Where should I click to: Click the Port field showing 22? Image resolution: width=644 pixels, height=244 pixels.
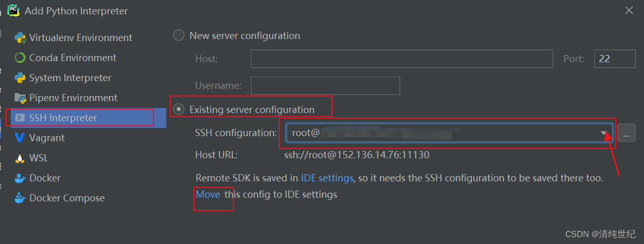[615, 59]
